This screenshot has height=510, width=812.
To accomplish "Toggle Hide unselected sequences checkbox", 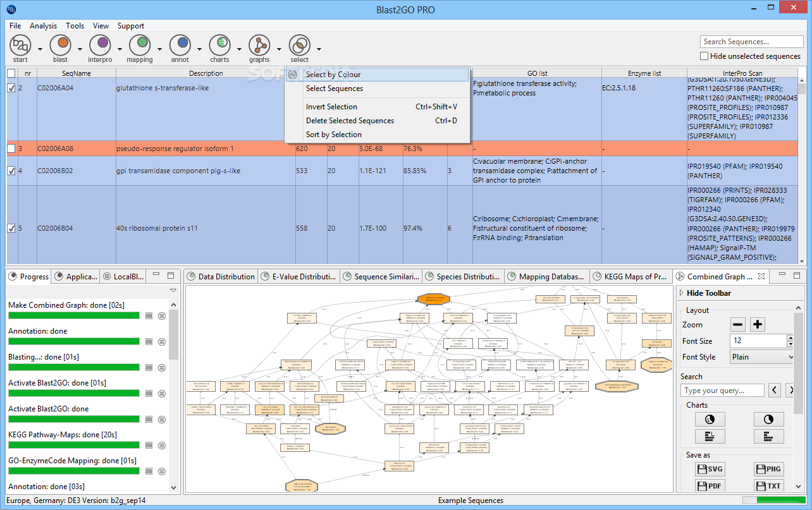I will pyautogui.click(x=704, y=56).
